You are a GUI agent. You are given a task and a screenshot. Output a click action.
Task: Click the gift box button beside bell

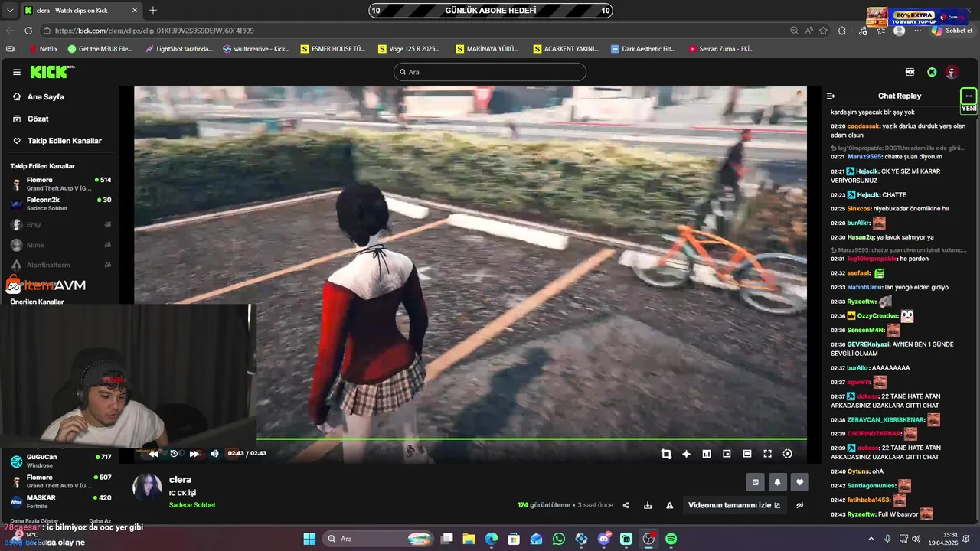756,482
